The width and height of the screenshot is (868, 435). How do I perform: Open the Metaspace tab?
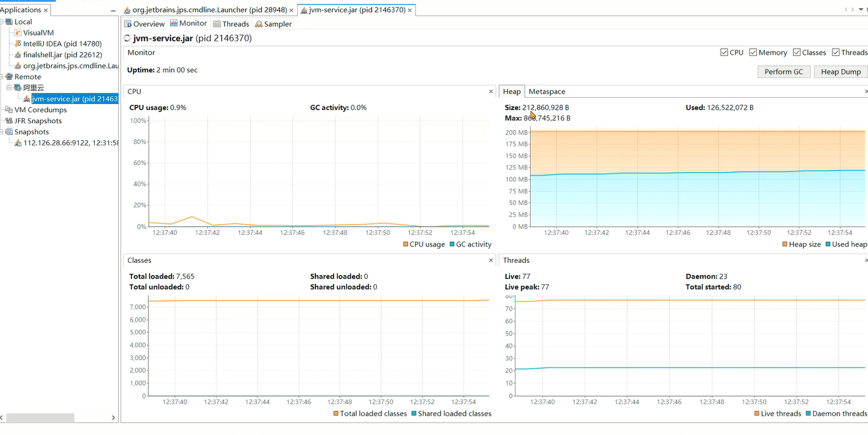[x=546, y=92]
